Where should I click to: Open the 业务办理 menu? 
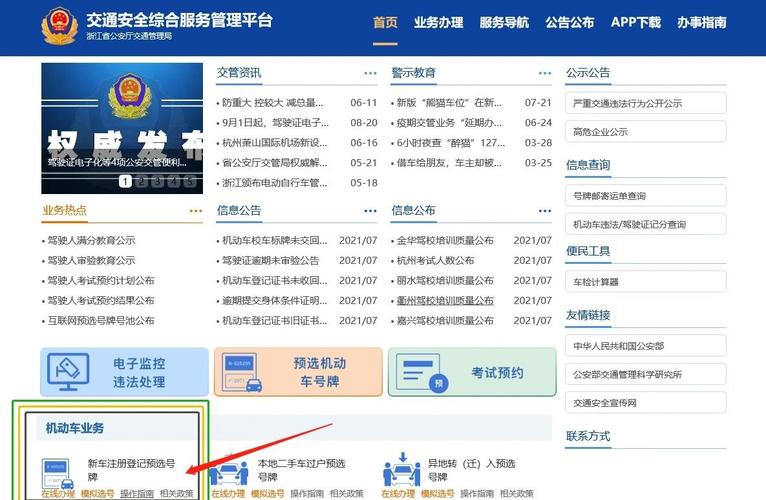[x=438, y=22]
